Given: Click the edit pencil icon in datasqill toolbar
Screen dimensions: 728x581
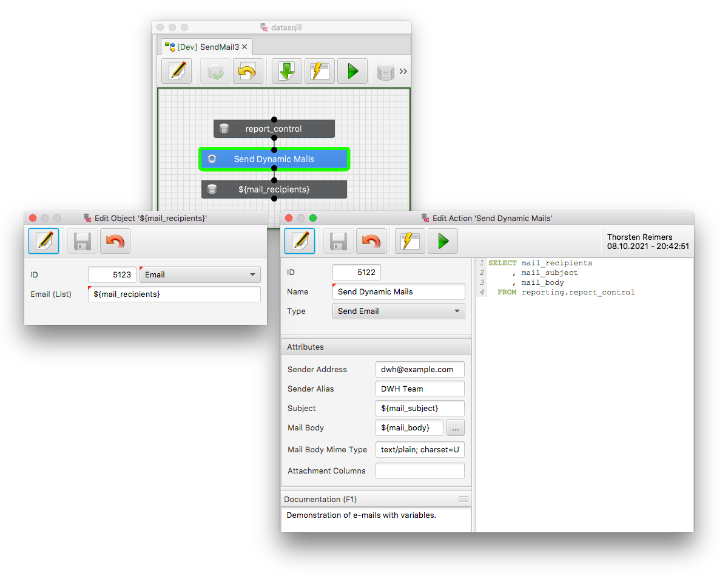Looking at the screenshot, I should [177, 72].
